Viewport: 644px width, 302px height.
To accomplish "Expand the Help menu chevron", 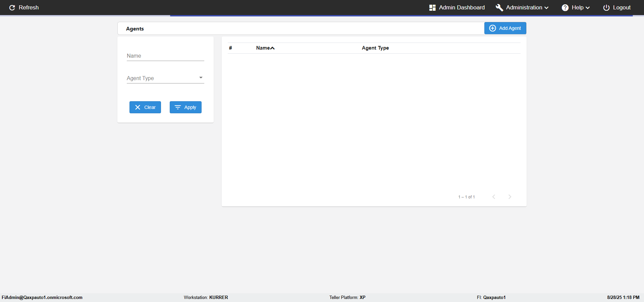I will [x=587, y=8].
